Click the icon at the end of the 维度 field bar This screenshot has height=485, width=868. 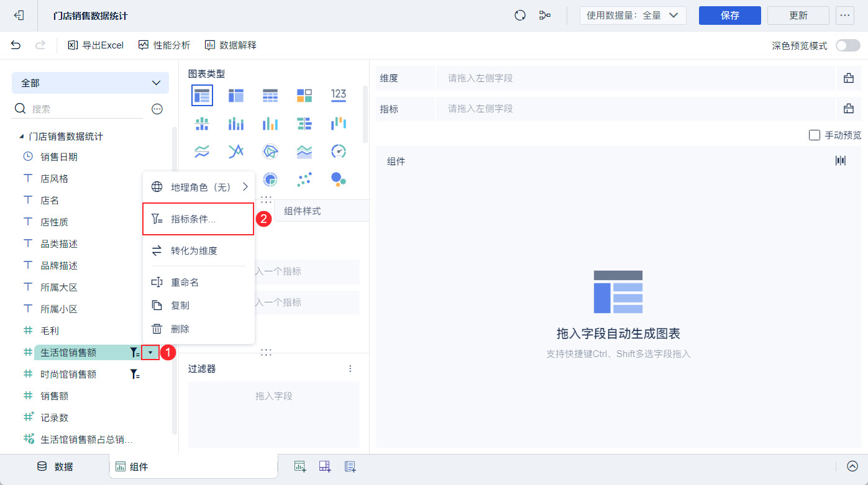point(848,78)
